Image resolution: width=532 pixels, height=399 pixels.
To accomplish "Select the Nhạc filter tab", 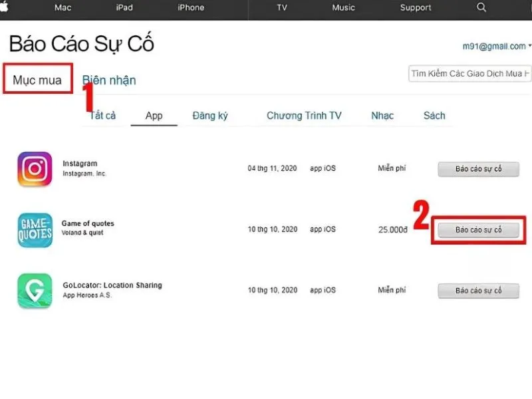I will tap(382, 116).
